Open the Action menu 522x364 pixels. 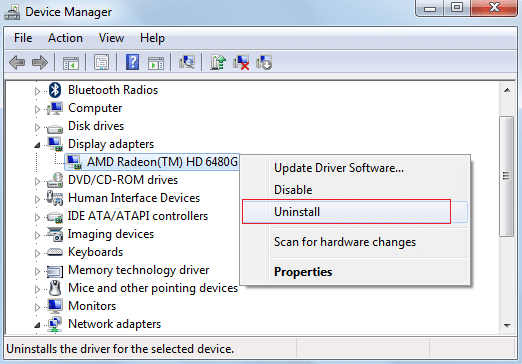point(65,38)
